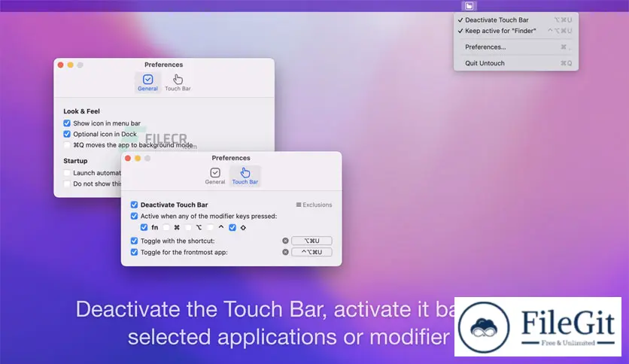Clear the ⌥⌘U shortcut with its X icon

click(285, 241)
